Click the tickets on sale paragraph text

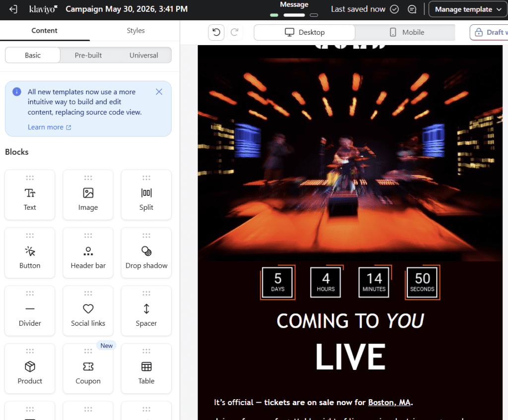pos(314,403)
